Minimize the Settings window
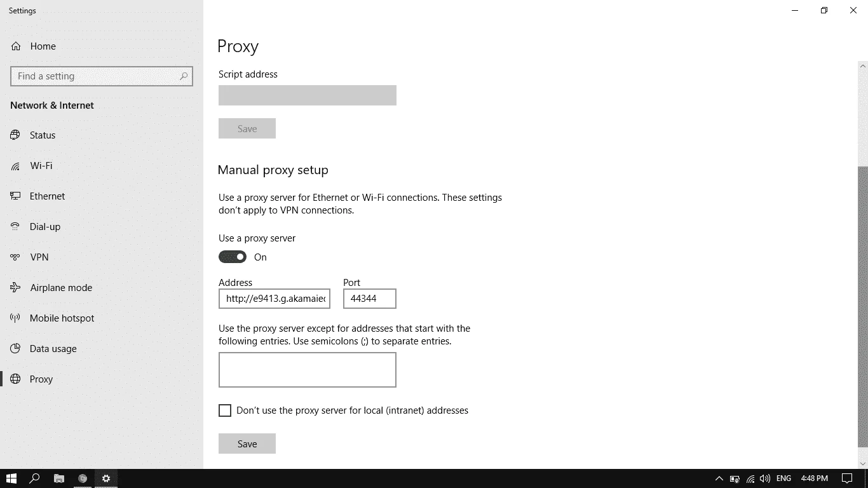The width and height of the screenshot is (868, 488). tap(795, 10)
